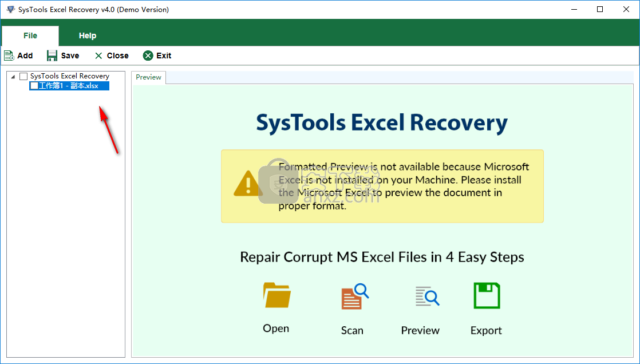This screenshot has width=640, height=364.
Task: Switch to the Preview tab
Action: coord(149,77)
